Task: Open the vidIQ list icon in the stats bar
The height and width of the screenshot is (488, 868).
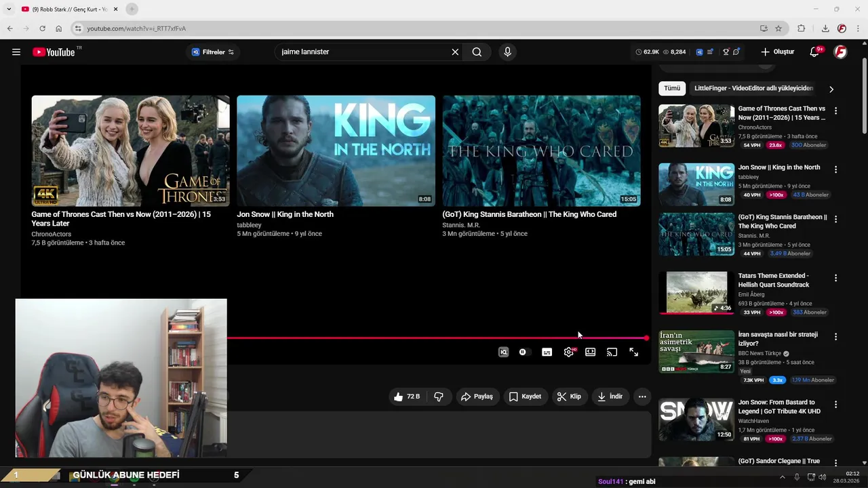Action: pyautogui.click(x=710, y=52)
